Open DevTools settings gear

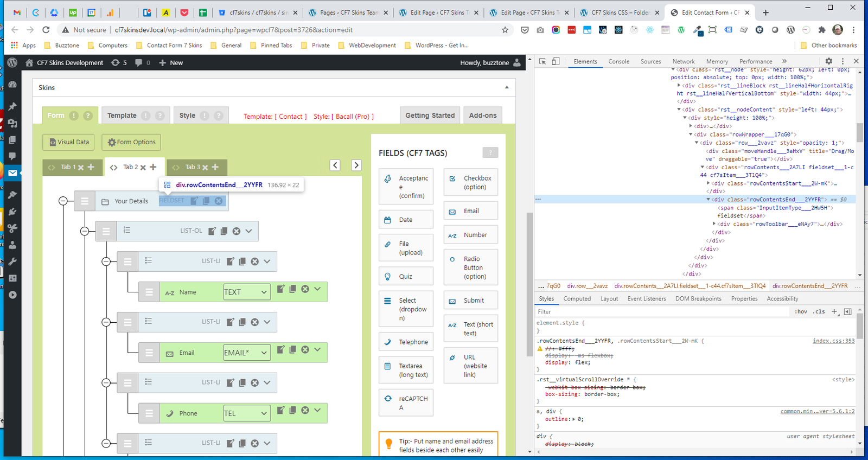point(828,61)
